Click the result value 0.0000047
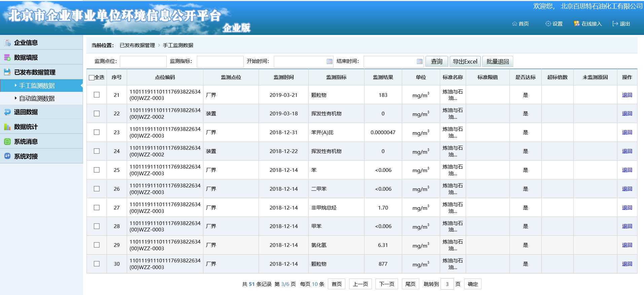 point(383,133)
